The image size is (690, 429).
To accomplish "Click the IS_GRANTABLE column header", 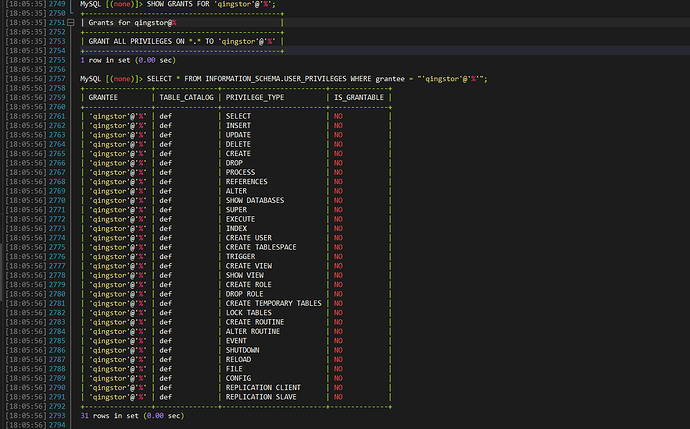I will click(359, 98).
